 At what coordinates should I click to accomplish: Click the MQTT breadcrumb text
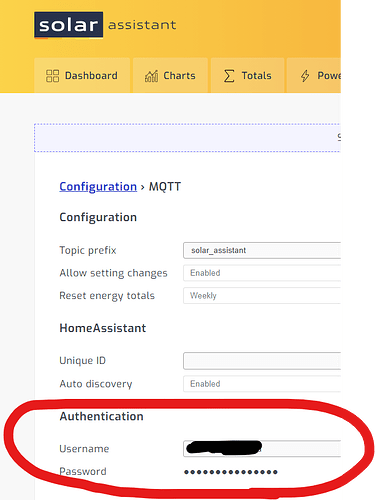pyautogui.click(x=165, y=186)
